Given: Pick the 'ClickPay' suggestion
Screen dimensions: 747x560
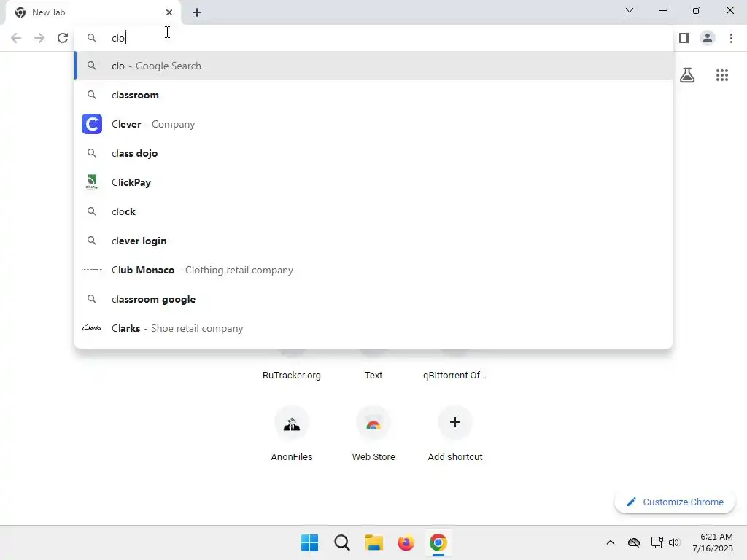Looking at the screenshot, I should [x=373, y=182].
